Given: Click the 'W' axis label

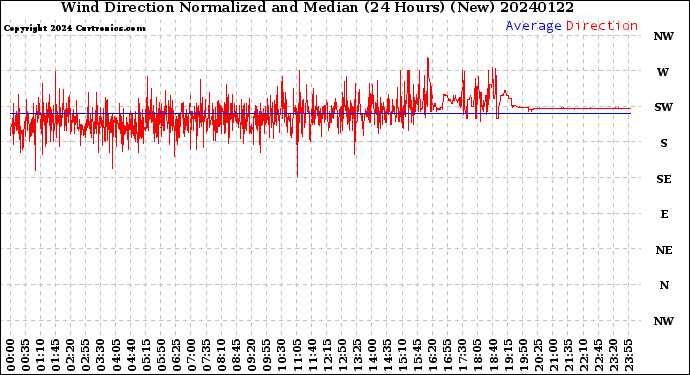Looking at the screenshot, I should coord(663,72).
